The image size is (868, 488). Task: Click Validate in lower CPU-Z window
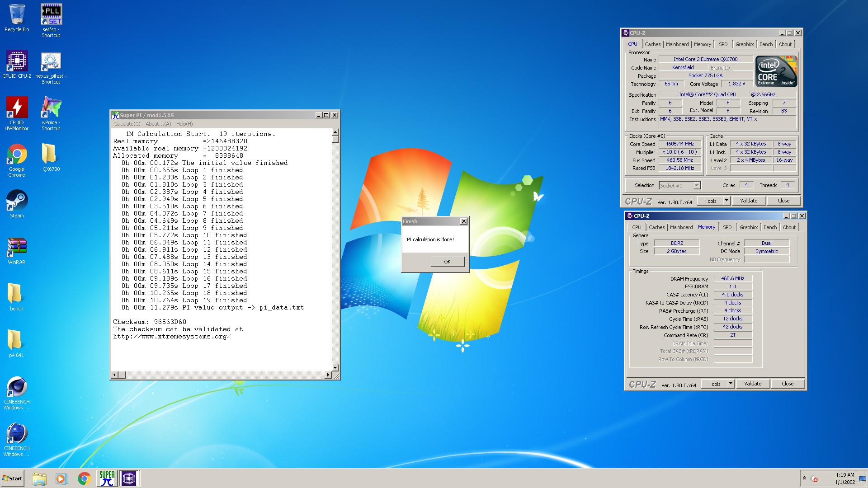click(753, 384)
